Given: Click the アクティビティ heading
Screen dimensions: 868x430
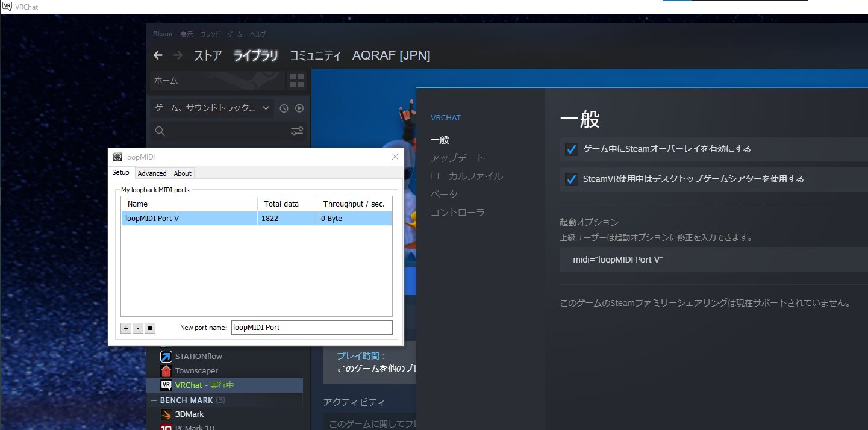Looking at the screenshot, I should pyautogui.click(x=354, y=402).
